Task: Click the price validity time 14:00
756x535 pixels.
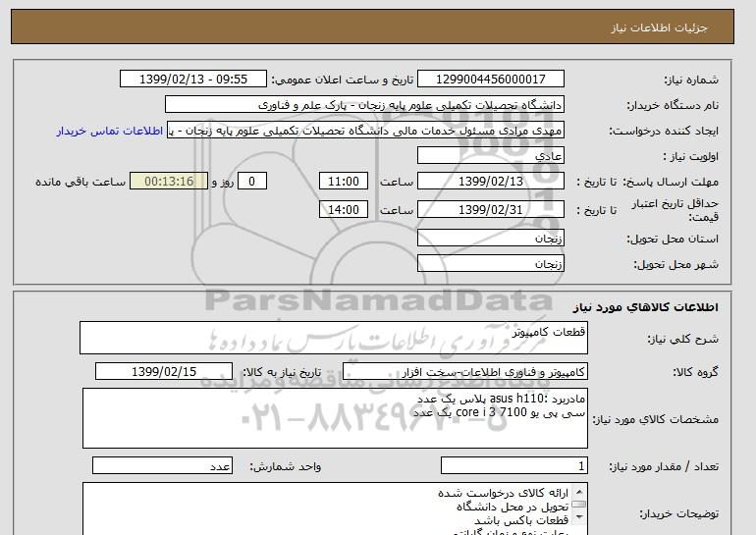Action: tap(344, 210)
